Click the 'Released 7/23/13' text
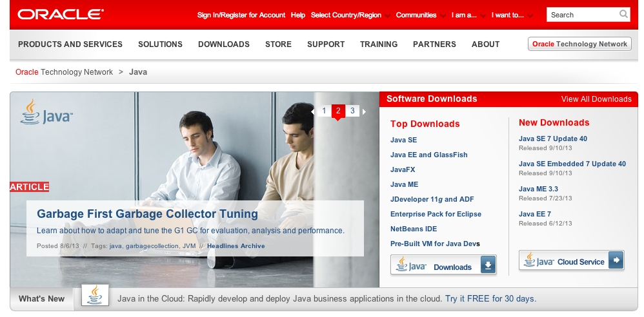The image size is (644, 317). (x=545, y=198)
